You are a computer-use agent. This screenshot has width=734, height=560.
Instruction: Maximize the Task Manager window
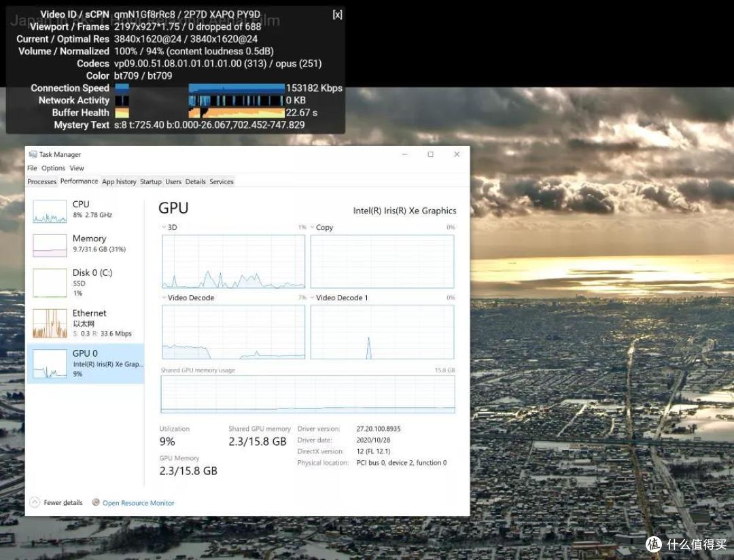(x=431, y=154)
